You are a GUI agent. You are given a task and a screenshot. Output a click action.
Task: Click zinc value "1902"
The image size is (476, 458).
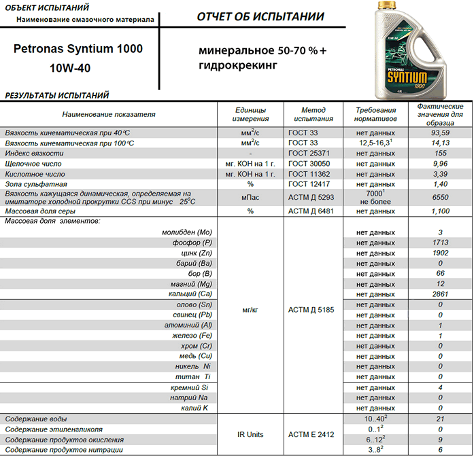(441, 253)
